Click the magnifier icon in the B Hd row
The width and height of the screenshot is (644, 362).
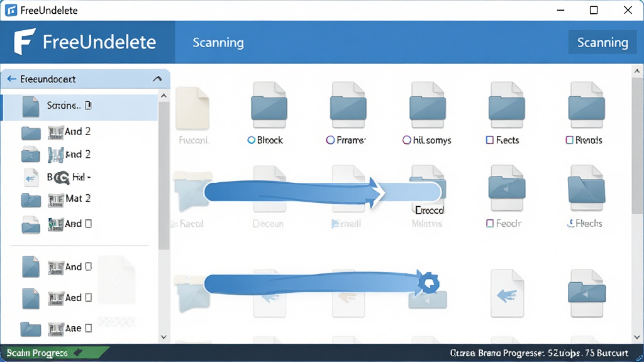pos(62,178)
